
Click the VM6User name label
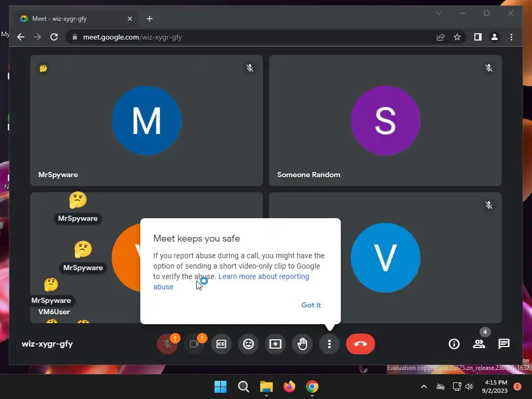54,312
